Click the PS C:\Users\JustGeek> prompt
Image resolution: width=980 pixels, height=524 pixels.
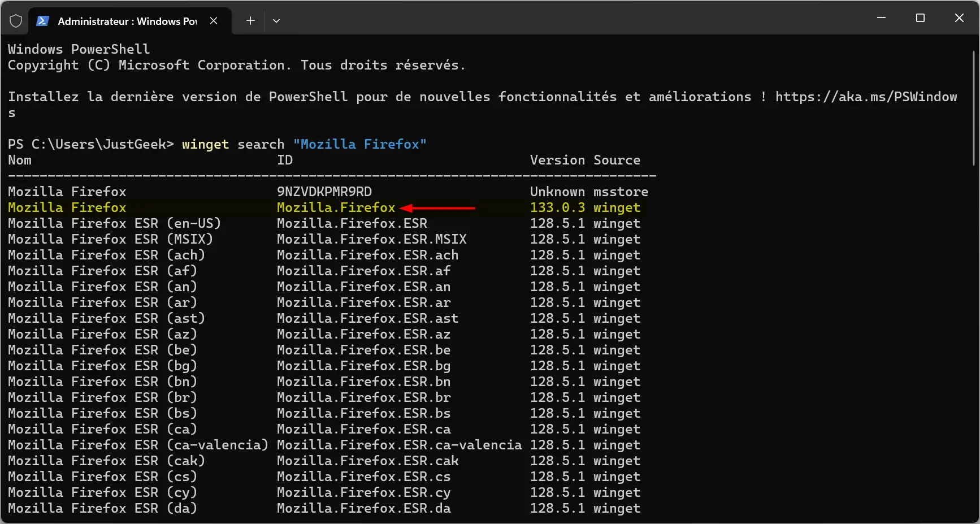pos(90,144)
